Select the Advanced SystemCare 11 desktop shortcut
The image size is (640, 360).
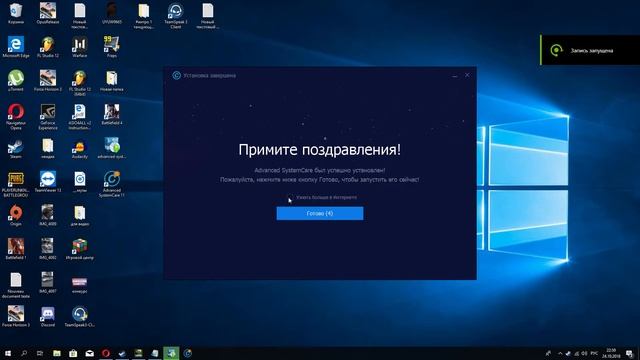coord(111,184)
